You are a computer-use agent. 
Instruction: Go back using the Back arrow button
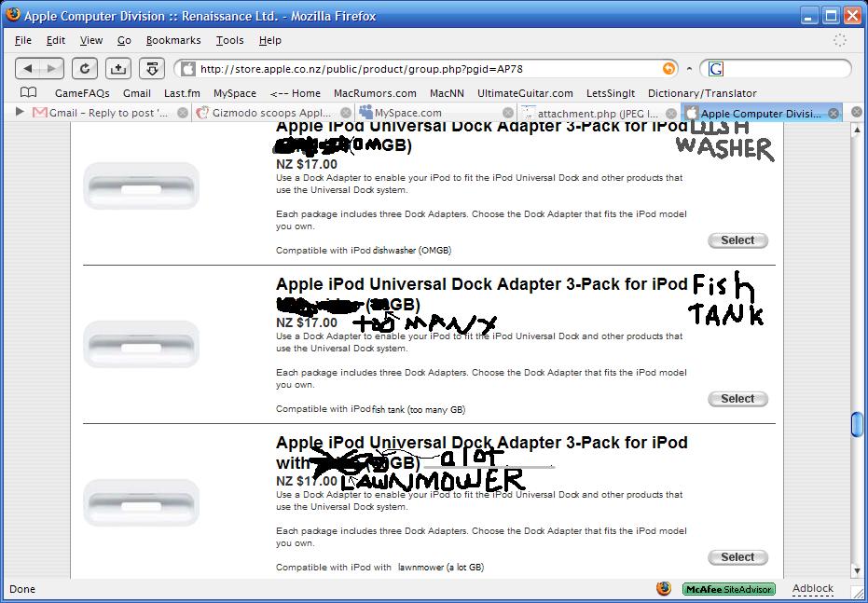click(28, 69)
